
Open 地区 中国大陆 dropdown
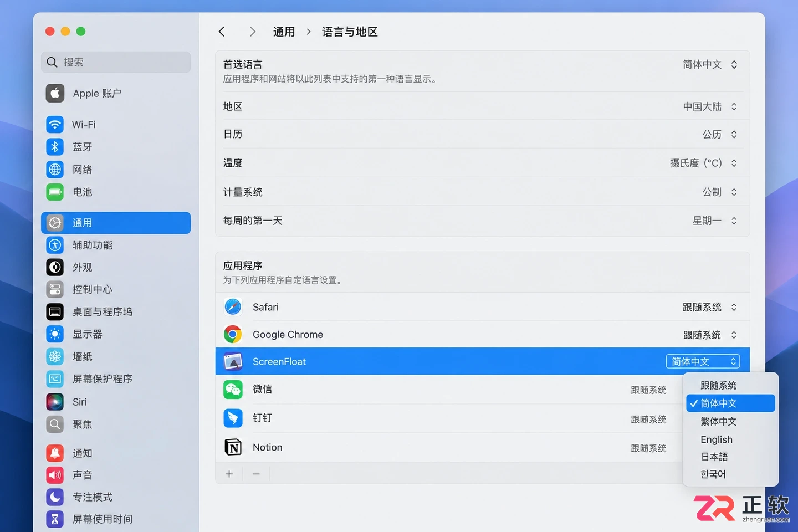coord(710,106)
